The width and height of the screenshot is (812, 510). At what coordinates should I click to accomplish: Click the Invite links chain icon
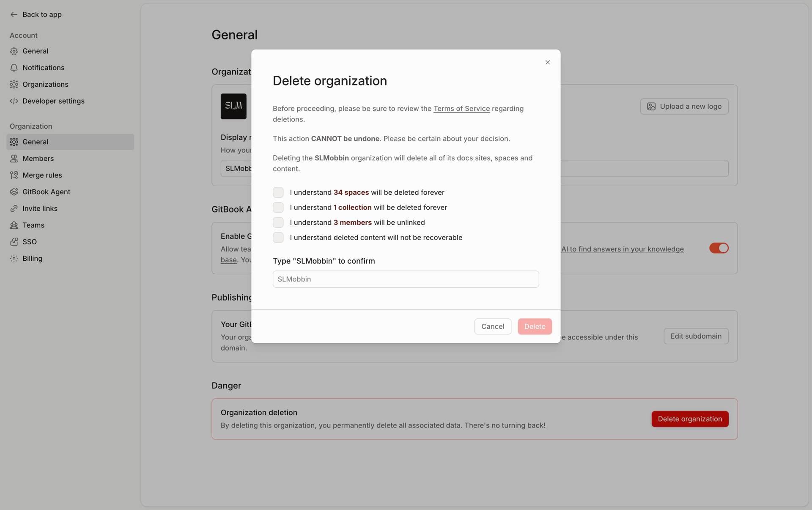pyautogui.click(x=14, y=209)
